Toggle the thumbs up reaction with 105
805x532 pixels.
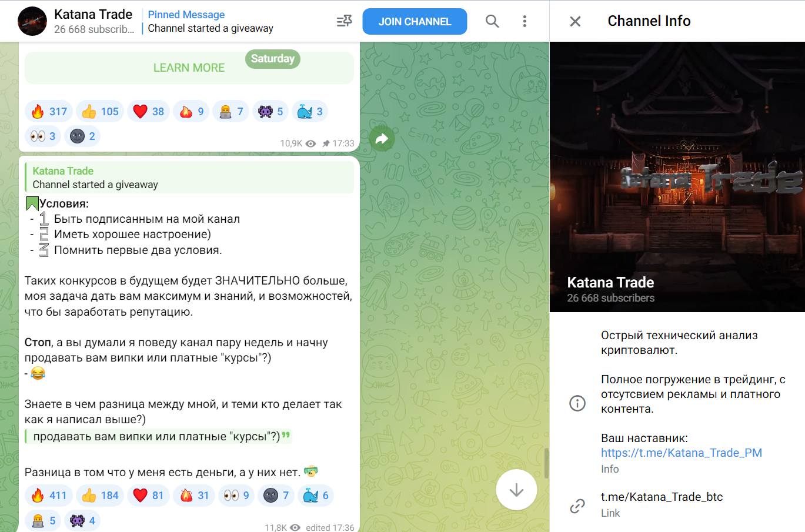tap(100, 111)
